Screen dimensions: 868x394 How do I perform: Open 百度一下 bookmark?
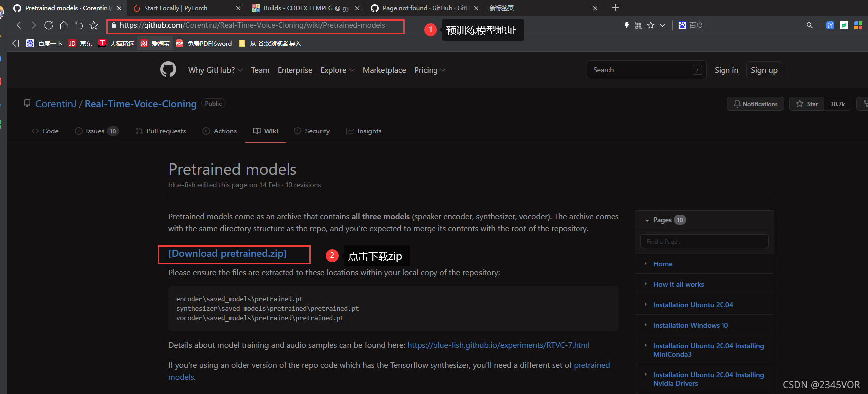point(44,43)
